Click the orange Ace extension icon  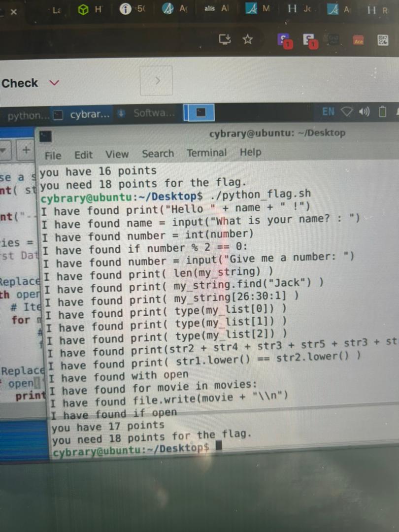(359, 41)
